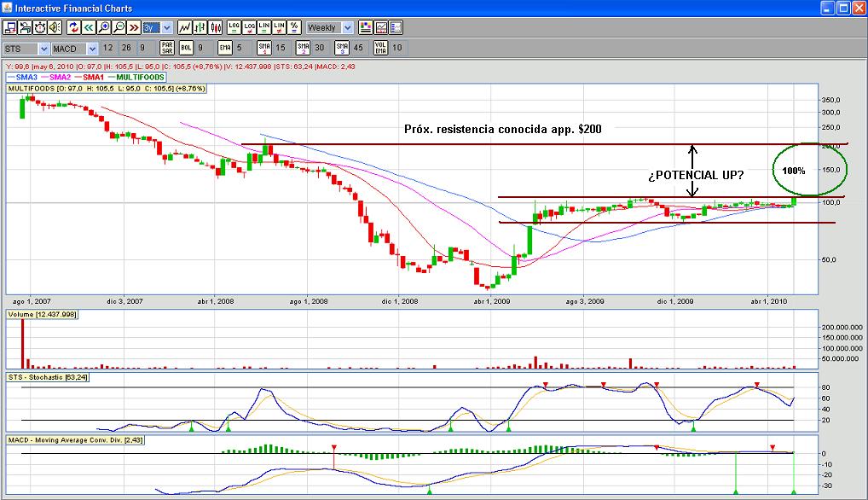Select the line chart style icon
The image size is (868, 500).
click(x=184, y=28)
